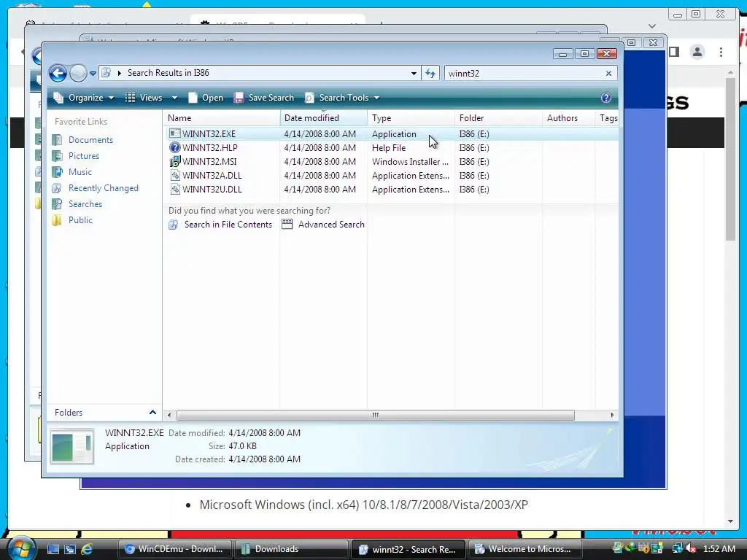The height and width of the screenshot is (560, 747).
Task: Click WINNT32.EXE preview thumbnail in details pane
Action: pyautogui.click(x=71, y=447)
